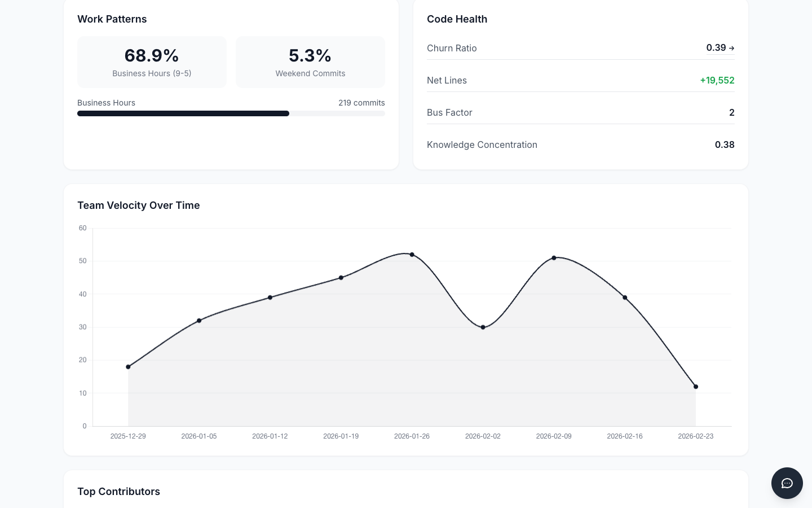Image resolution: width=812 pixels, height=508 pixels.
Task: Click the Business Hours progress bar
Action: click(231, 113)
